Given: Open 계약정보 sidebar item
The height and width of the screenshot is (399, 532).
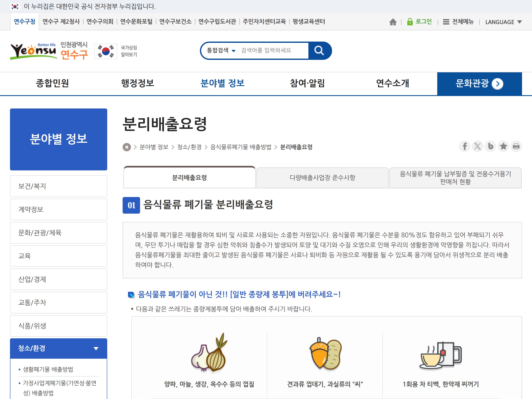Looking at the screenshot, I should pyautogui.click(x=58, y=209).
